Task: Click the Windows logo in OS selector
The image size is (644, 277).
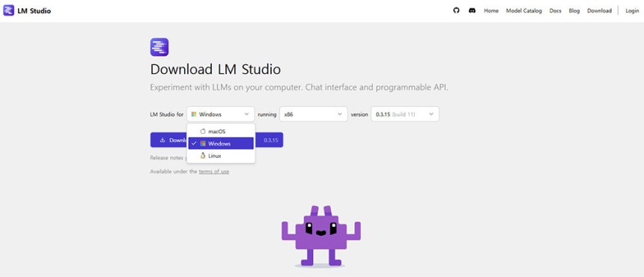Action: (x=194, y=114)
